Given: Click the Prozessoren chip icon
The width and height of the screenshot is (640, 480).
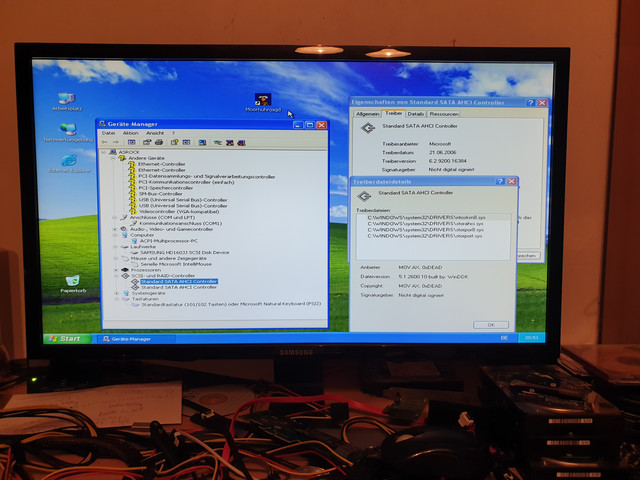Looking at the screenshot, I should pos(125,270).
